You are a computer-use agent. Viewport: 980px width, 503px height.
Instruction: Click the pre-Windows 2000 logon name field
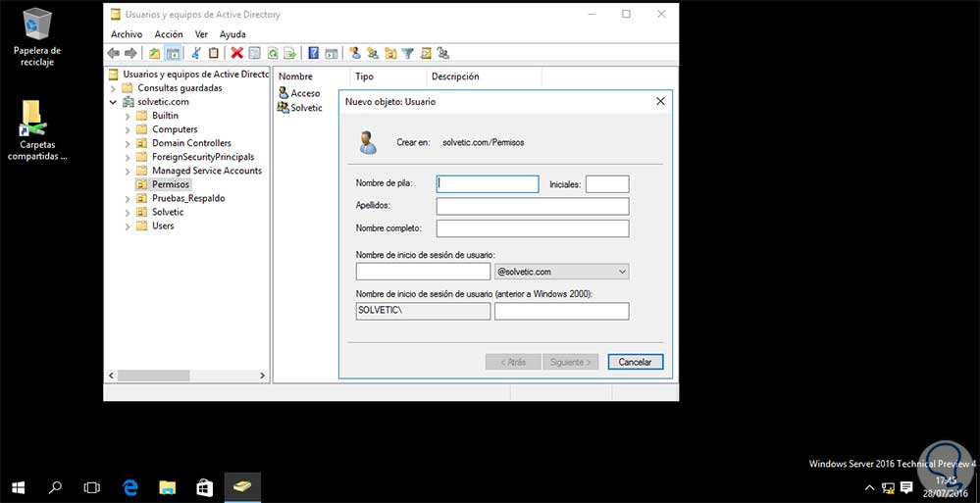point(561,311)
